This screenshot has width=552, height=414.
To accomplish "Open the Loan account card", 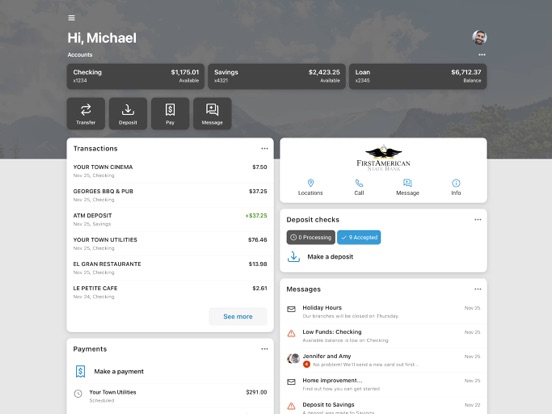I will pyautogui.click(x=418, y=76).
